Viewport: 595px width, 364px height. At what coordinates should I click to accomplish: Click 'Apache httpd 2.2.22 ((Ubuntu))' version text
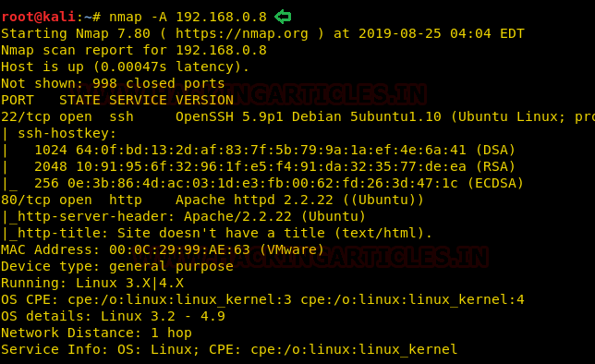(x=299, y=200)
